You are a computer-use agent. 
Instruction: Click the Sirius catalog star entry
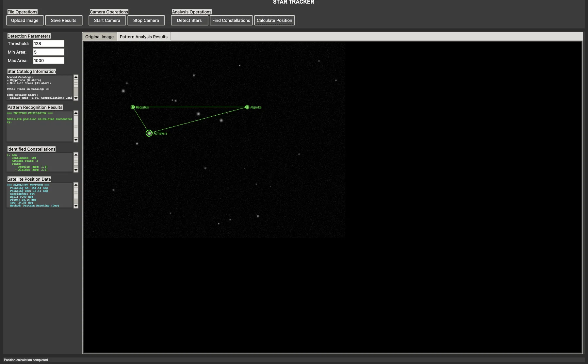pos(40,98)
